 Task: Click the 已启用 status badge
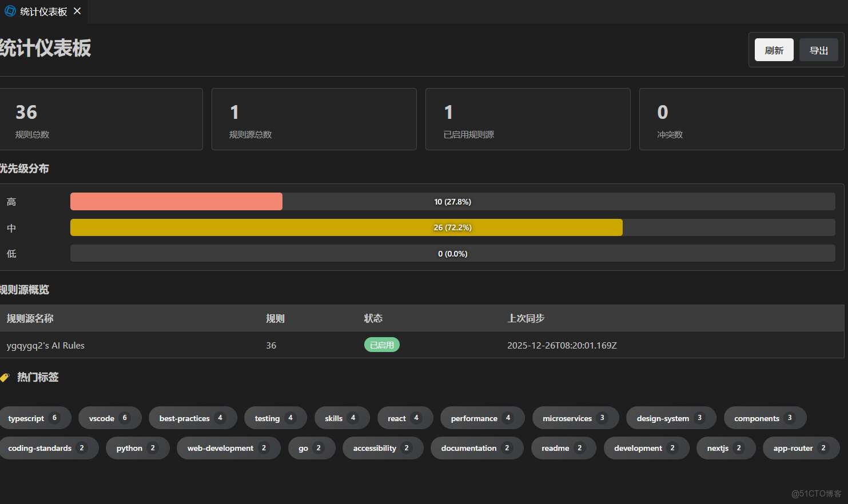(x=382, y=345)
